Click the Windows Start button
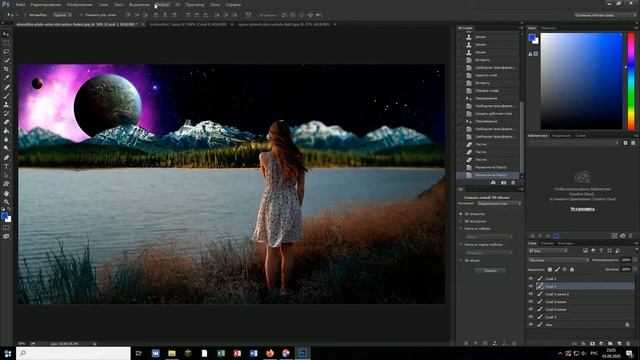The width and height of the screenshot is (640, 360). coord(7,353)
